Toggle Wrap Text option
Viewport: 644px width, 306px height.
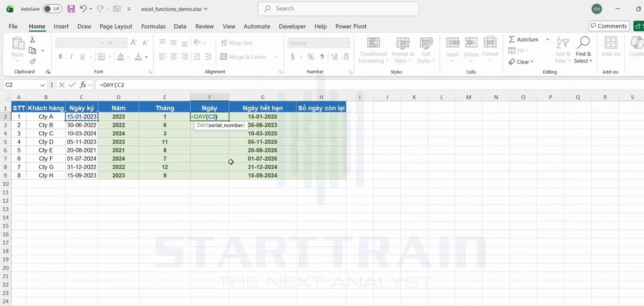coord(237,43)
